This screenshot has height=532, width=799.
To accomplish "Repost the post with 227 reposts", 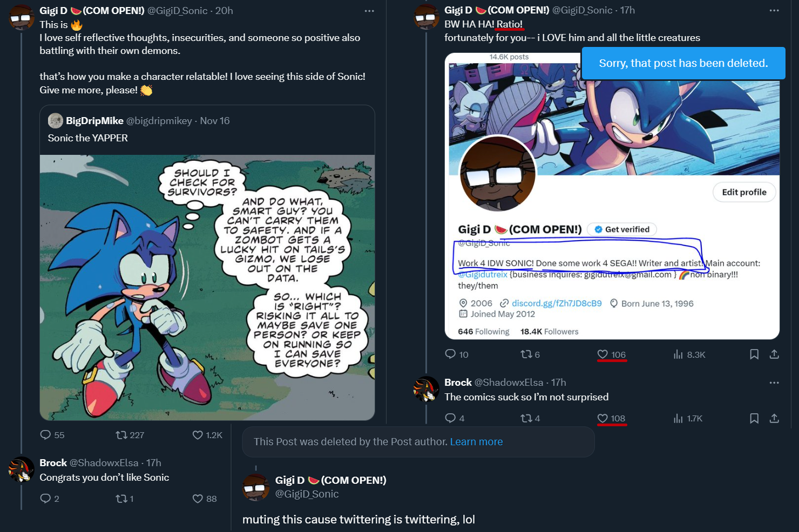I will tap(121, 435).
